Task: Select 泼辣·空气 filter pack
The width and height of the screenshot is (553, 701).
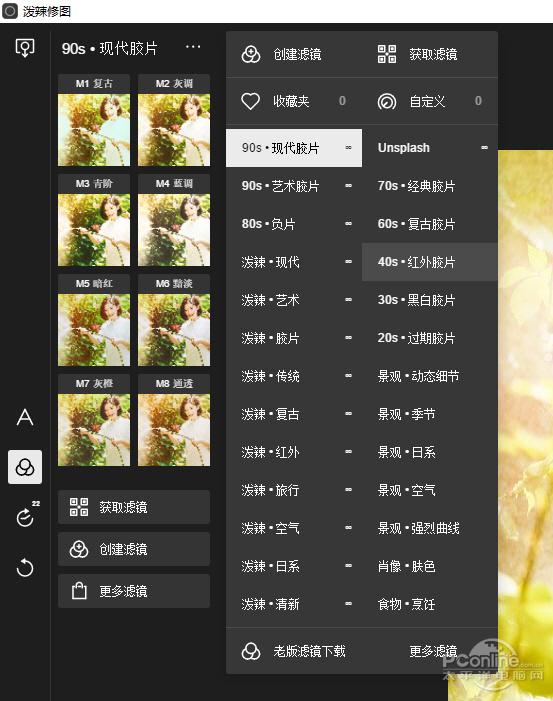Action: point(294,528)
